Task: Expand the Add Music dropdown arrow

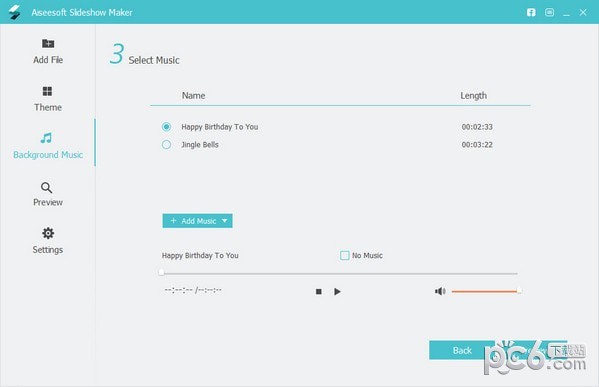Action: (225, 221)
